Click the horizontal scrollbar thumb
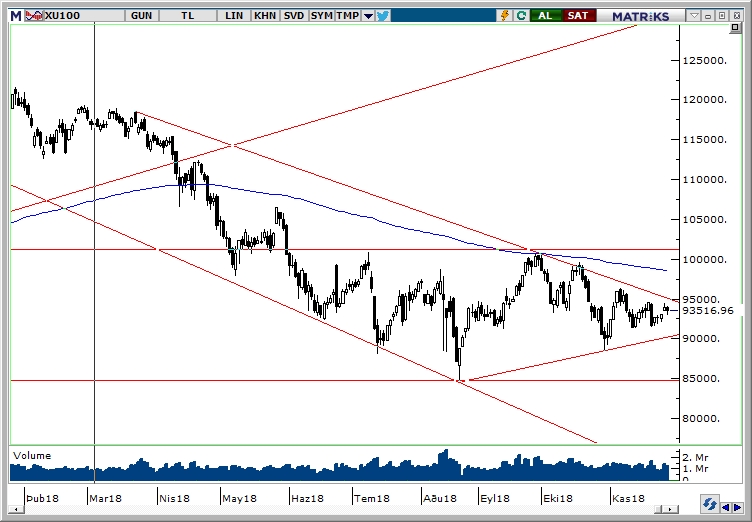 tap(658, 509)
